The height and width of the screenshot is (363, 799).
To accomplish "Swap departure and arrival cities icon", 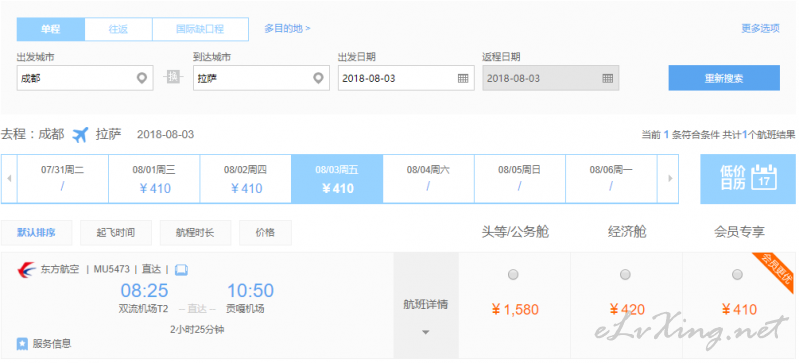I will pyautogui.click(x=173, y=77).
